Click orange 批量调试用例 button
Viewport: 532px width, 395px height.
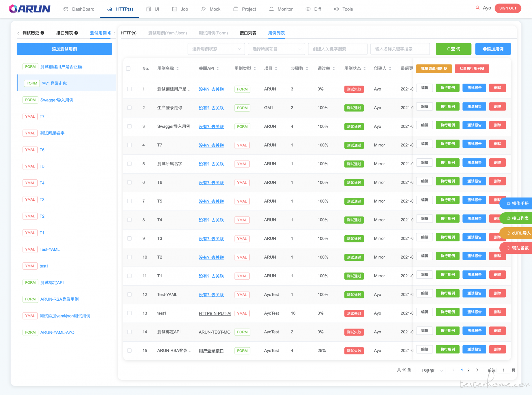(x=434, y=69)
